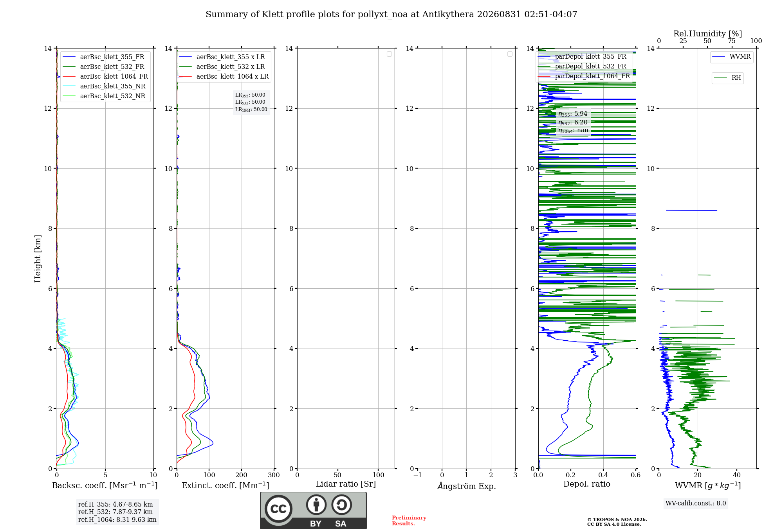
Task: Select legend entry aerBsc_klett_1064_FR
Action: (x=105, y=77)
